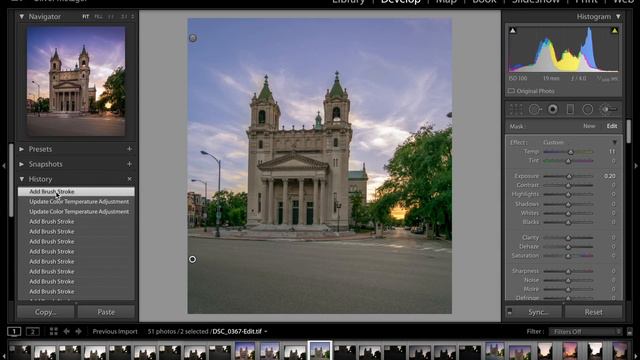The height and width of the screenshot is (360, 640).
Task: Toggle the filmstrip filter switch
Action: pyautogui.click(x=629, y=331)
